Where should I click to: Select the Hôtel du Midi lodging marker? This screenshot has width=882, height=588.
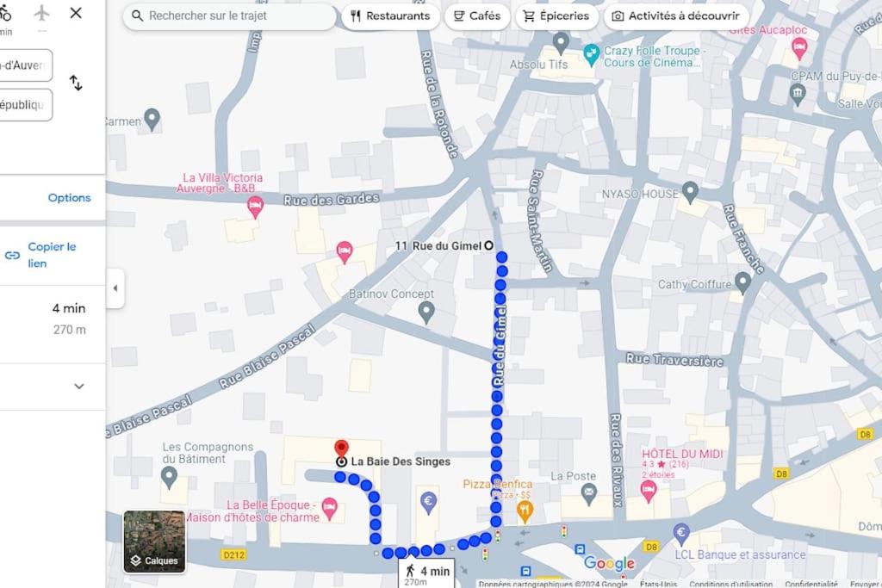[649, 491]
